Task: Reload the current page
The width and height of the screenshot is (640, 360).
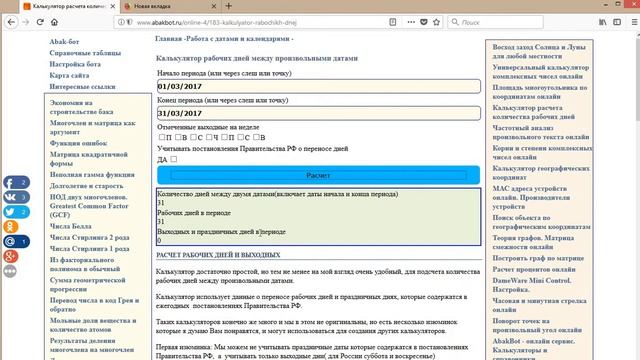Action: (x=40, y=22)
